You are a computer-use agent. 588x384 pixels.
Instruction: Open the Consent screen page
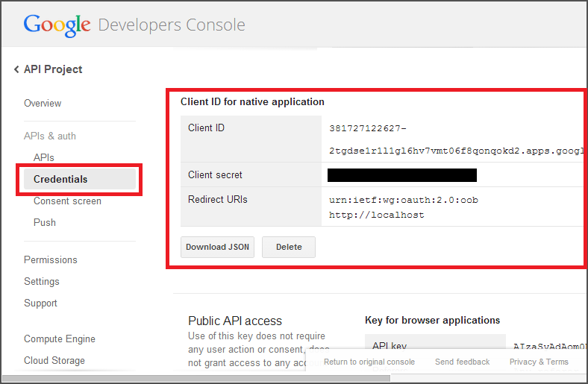(x=67, y=201)
